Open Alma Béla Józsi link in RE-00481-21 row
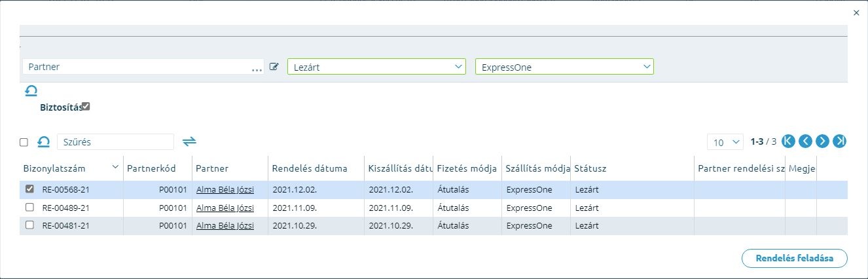Image resolution: width=868 pixels, height=279 pixels. click(x=225, y=225)
